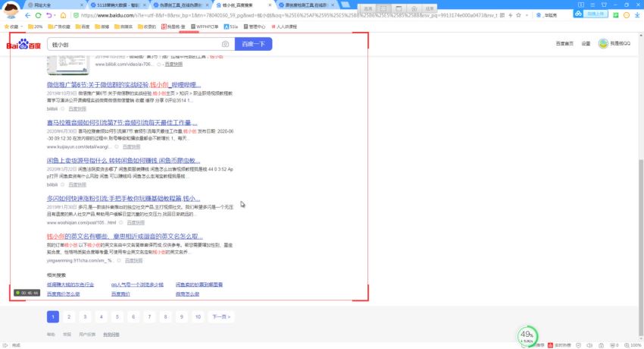Click the green extension icon in toolbar

tap(616, 15)
